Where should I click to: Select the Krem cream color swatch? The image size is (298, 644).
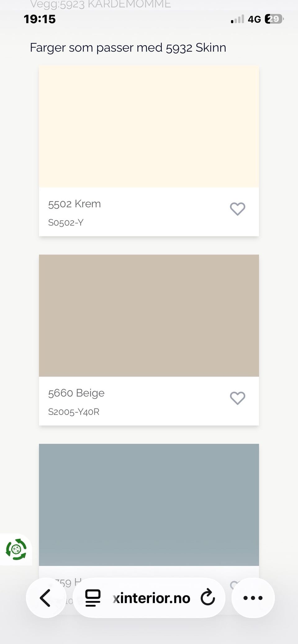click(149, 126)
